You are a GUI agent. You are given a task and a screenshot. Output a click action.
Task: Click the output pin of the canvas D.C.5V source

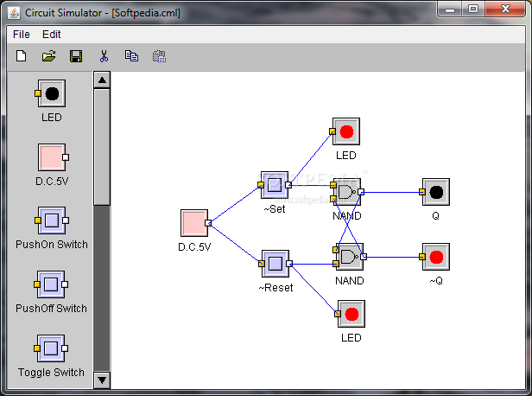pos(208,223)
